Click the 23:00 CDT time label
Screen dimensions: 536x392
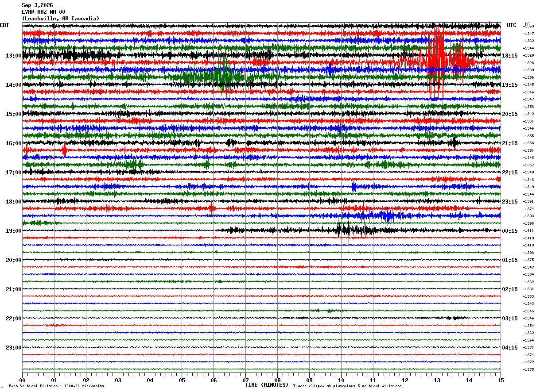13,348
